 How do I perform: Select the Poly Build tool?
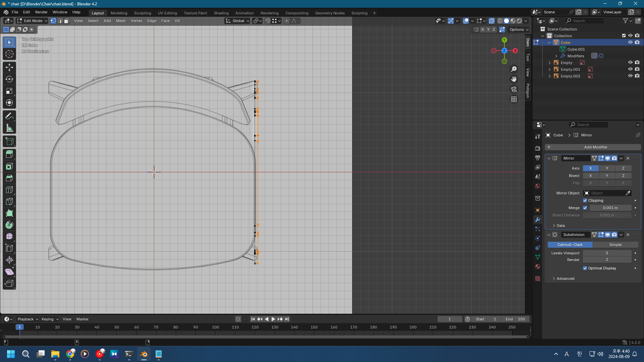(9, 213)
